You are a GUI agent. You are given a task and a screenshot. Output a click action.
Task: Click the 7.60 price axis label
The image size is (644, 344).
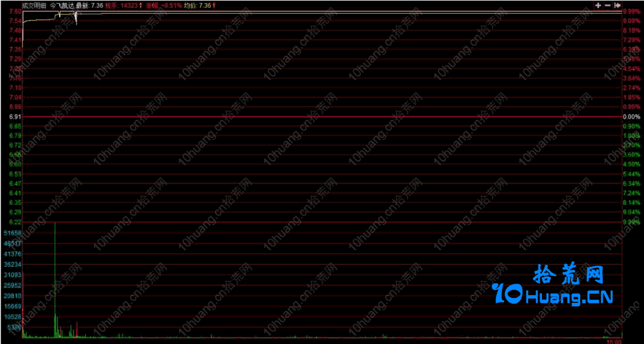click(x=15, y=11)
